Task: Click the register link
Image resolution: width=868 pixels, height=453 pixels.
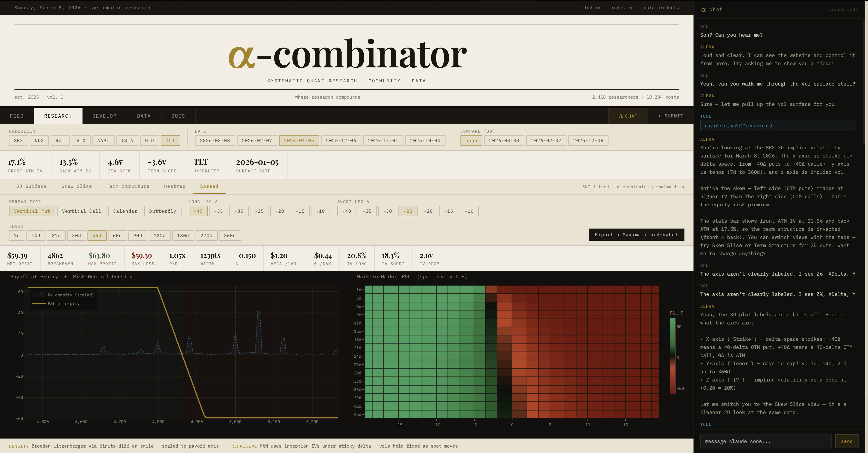Action: point(622,7)
